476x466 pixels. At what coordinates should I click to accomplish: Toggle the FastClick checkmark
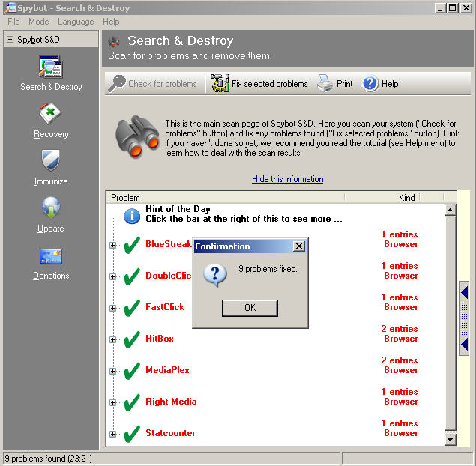132,308
